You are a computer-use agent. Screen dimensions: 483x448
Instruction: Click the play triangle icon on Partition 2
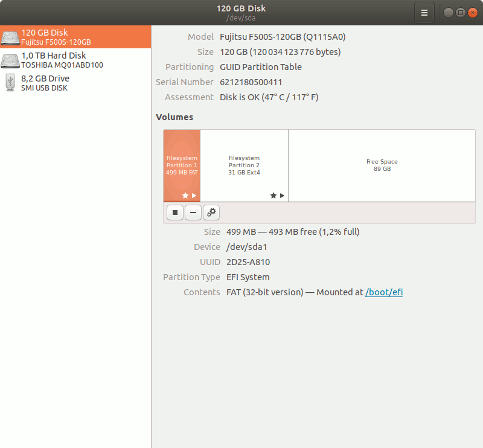coord(282,196)
